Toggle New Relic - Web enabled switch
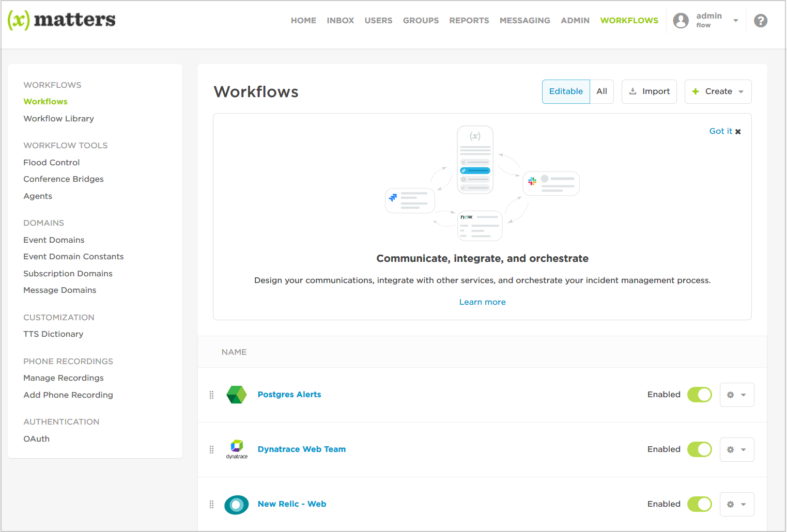Viewport: 787px width, 532px height. point(700,504)
